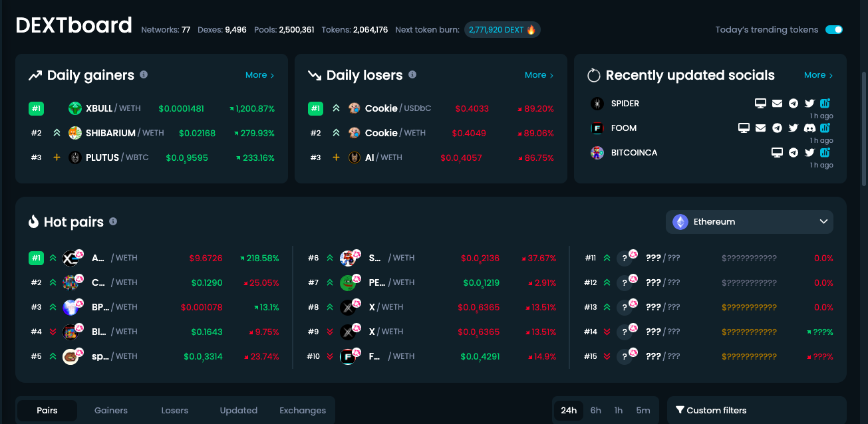Select the 5m timeframe

pos(643,411)
